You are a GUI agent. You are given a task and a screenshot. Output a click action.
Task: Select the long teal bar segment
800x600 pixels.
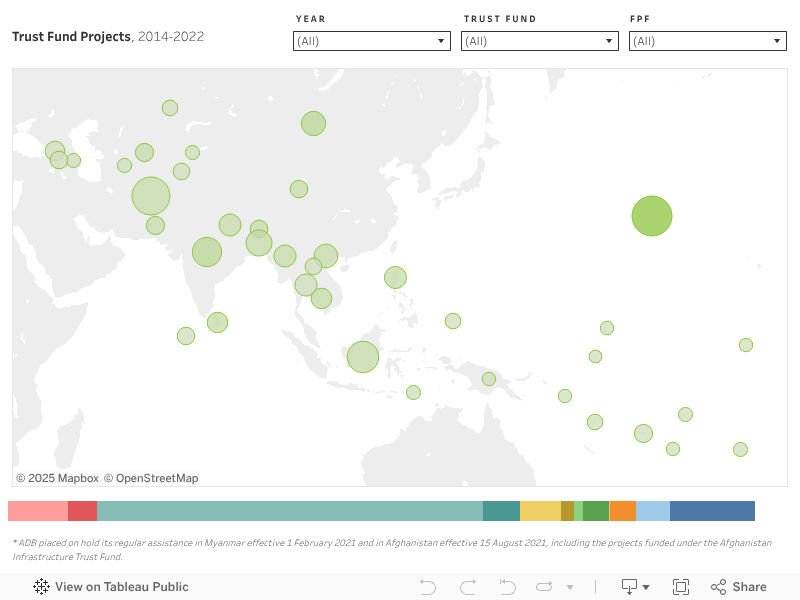[290, 511]
